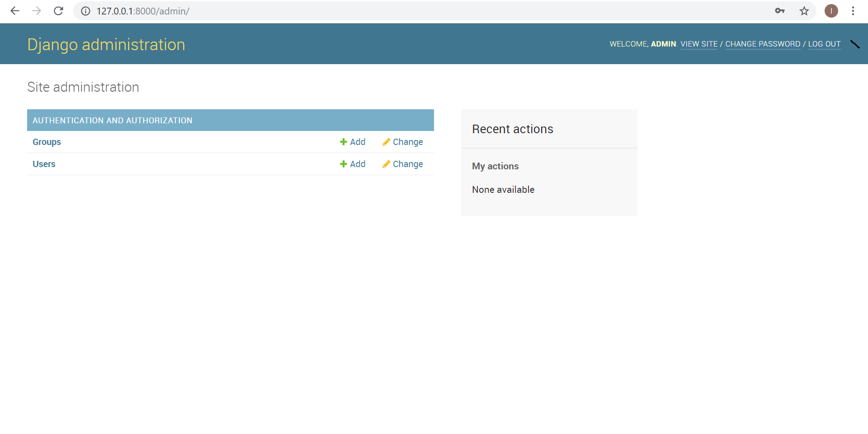
Task: Click the green plus icon for Groups
Action: [344, 142]
